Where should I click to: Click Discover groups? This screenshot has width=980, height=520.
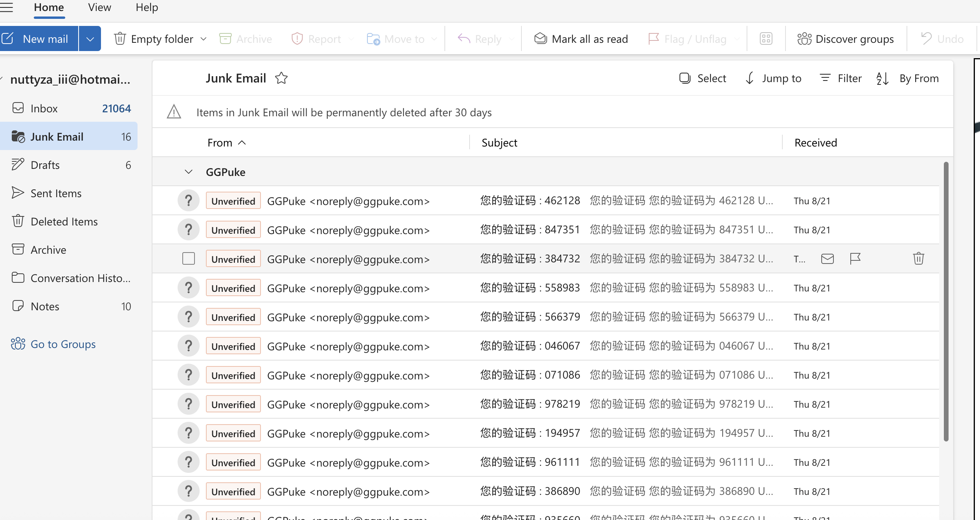846,39
